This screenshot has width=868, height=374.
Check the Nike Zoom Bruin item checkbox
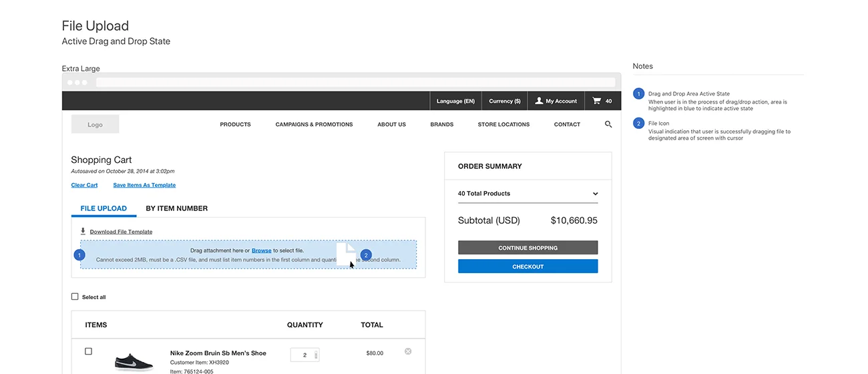[x=88, y=351]
